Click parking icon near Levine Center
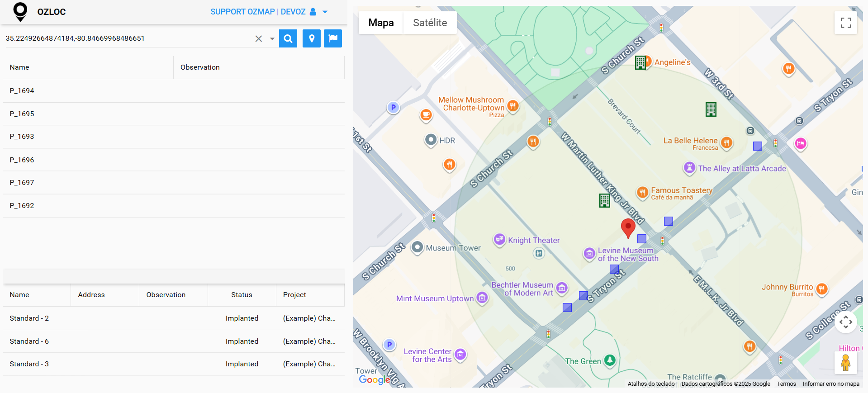This screenshot has height=393, width=868. [x=389, y=345]
